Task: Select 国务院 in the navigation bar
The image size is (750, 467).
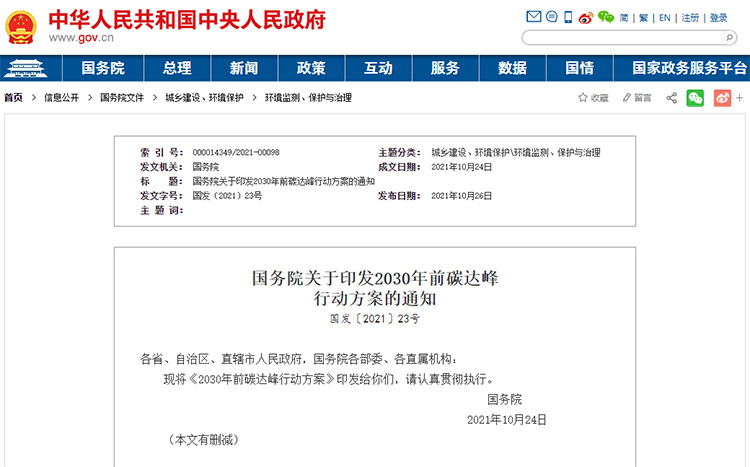Action: [x=103, y=68]
